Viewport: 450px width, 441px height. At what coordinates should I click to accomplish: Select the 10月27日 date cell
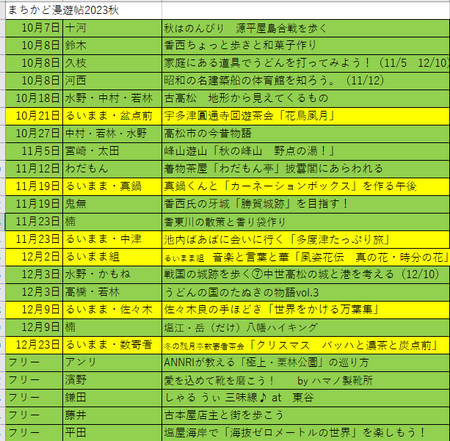34,134
